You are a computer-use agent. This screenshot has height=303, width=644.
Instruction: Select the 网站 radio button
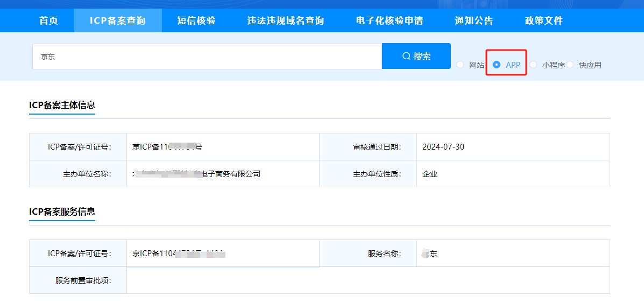[x=460, y=65]
